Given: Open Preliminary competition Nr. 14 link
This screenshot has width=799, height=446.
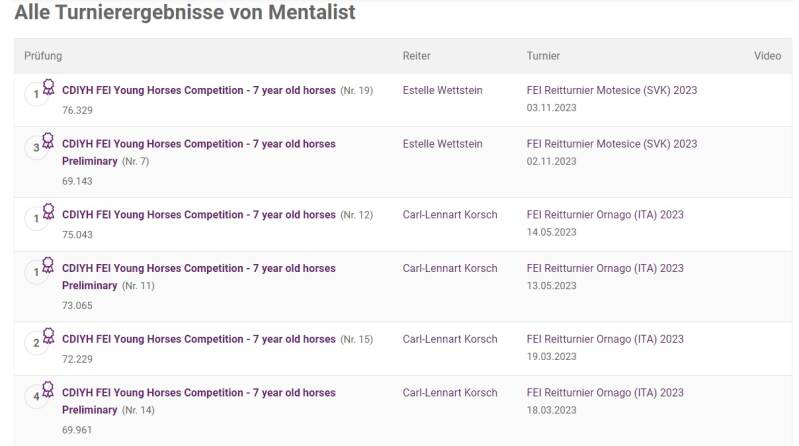Looking at the screenshot, I should [x=199, y=393].
